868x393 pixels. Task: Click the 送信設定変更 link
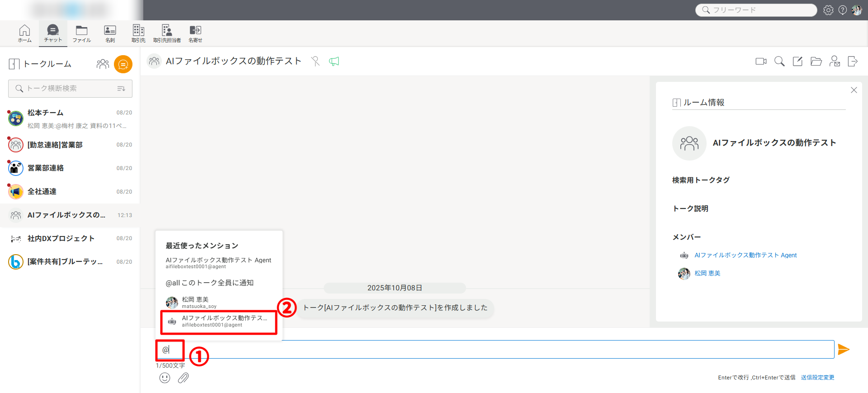coord(817,378)
